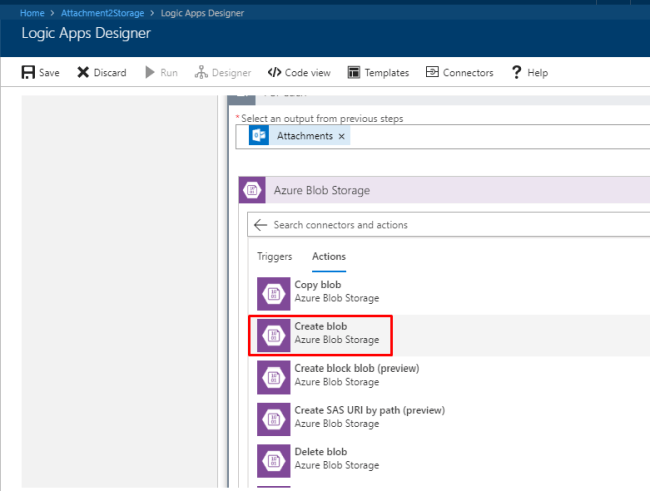Viewport: 650px width, 491px height.
Task: Select the Delete blob action text
Action: click(x=320, y=452)
